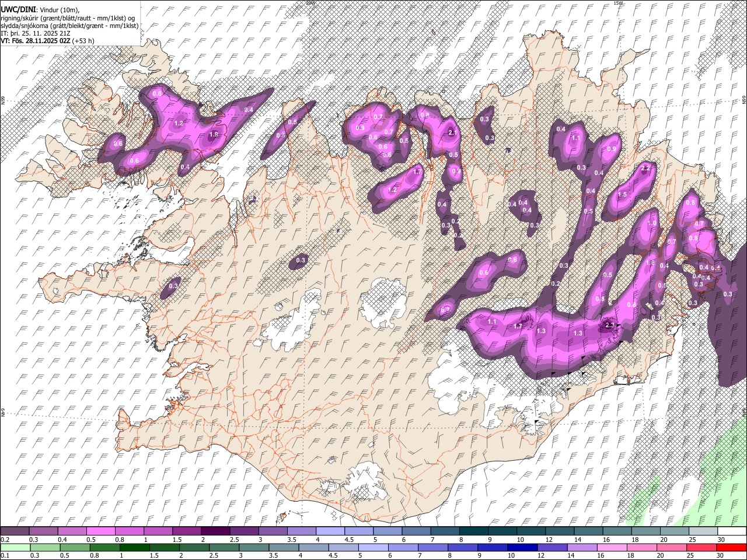Click the '2.2' precipitation value on the map
747x560 pixels.
pyautogui.click(x=645, y=169)
